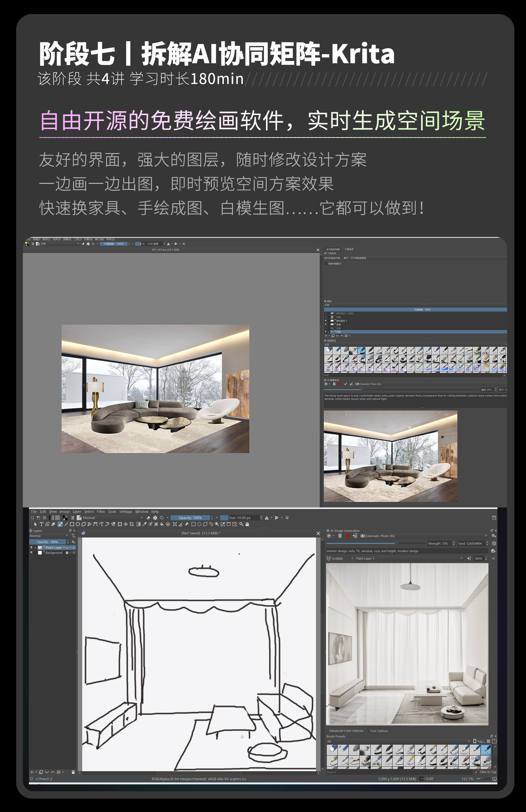526x812 pixels.
Task: Select the Crop tool in lower Krita toolbox
Action: [x=131, y=524]
